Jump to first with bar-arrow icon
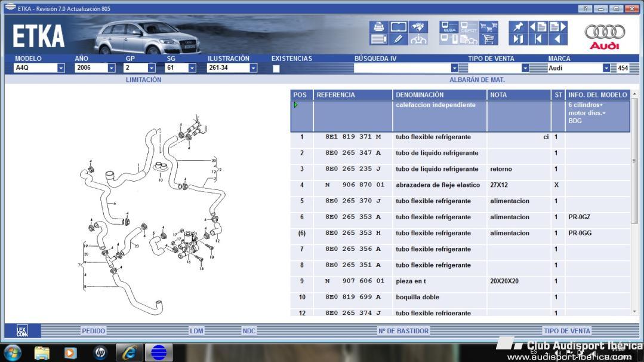Screen dimensions: 644x362 click(538, 39)
